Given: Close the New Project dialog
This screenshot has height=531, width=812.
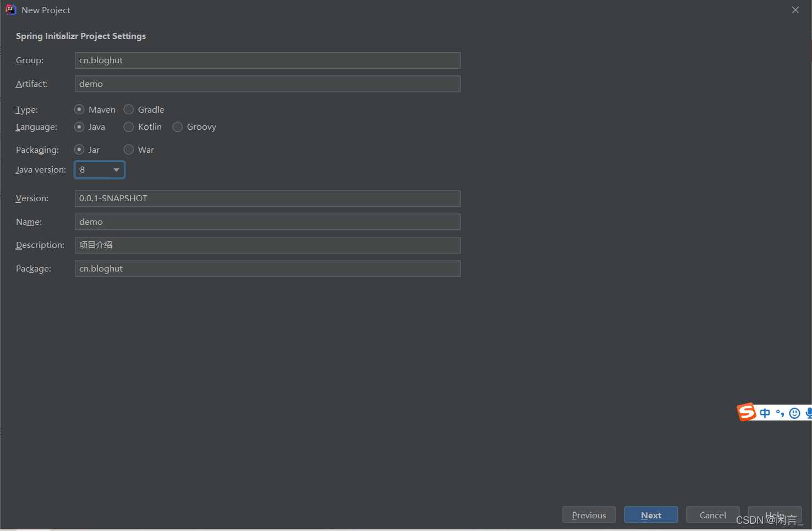Looking at the screenshot, I should (x=795, y=10).
